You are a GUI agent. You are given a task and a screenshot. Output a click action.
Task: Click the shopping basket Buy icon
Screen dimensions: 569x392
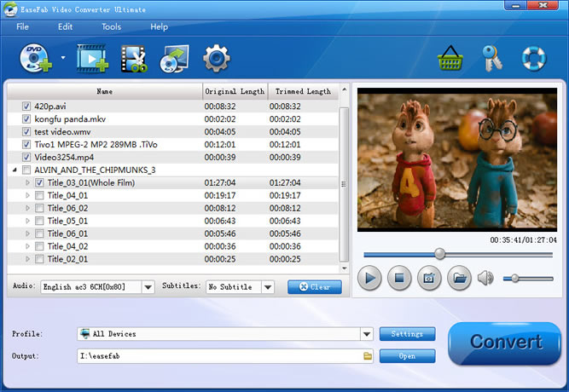[x=450, y=58]
